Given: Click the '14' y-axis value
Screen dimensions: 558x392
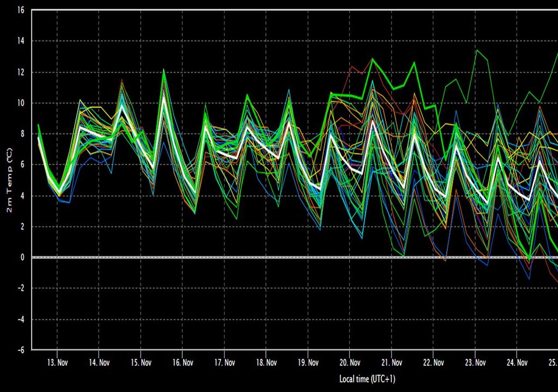Looking at the screenshot, I should click(21, 41).
